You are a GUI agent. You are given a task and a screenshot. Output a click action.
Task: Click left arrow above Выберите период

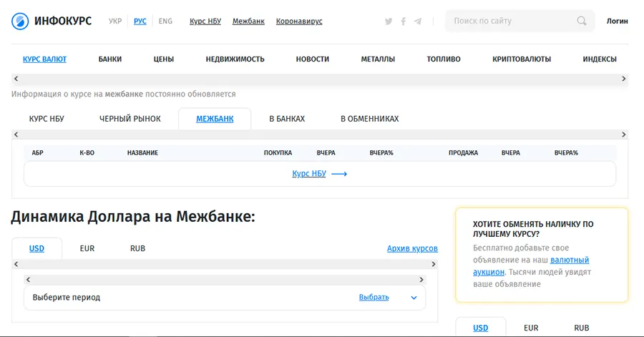click(x=28, y=280)
